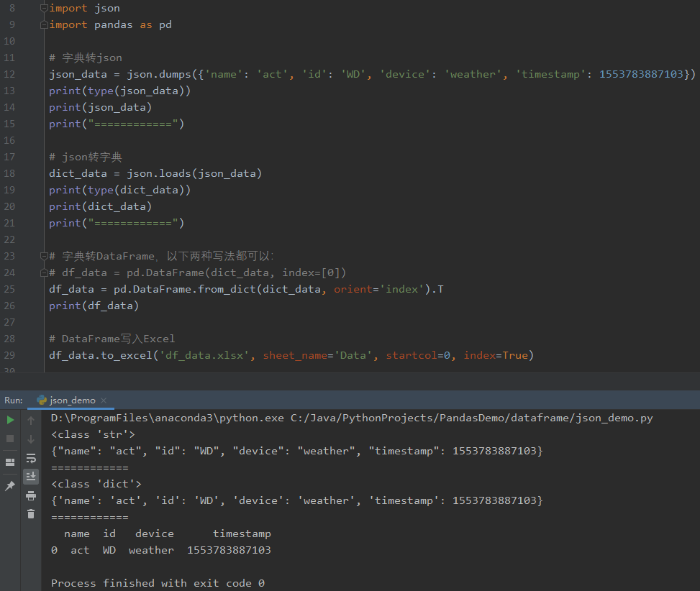Toggle the restore layout icon in Run panel
Screen dimensions: 700x591
tap(10, 462)
